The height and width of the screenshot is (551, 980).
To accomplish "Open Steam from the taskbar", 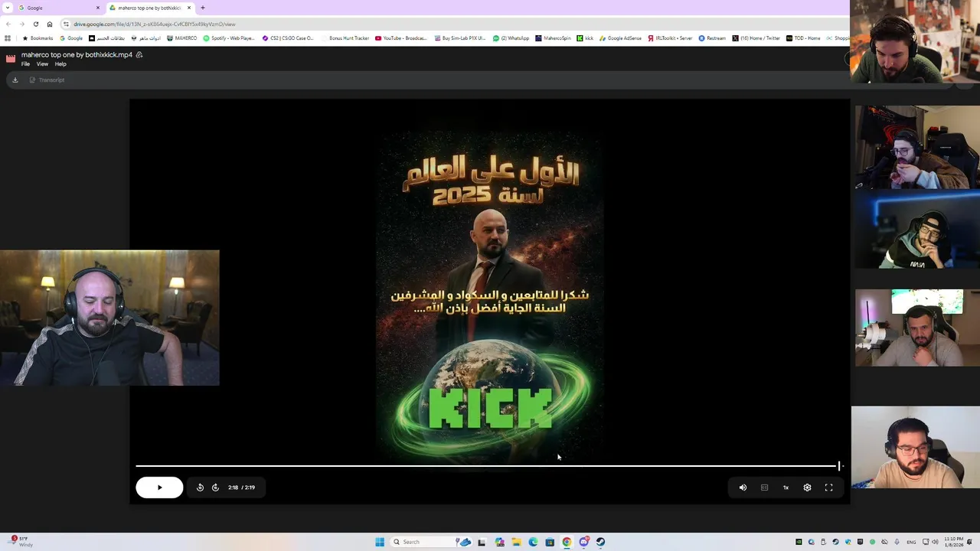I will [x=600, y=542].
